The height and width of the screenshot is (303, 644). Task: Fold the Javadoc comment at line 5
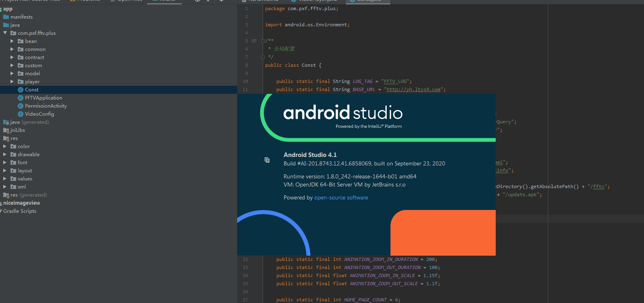pos(263,41)
